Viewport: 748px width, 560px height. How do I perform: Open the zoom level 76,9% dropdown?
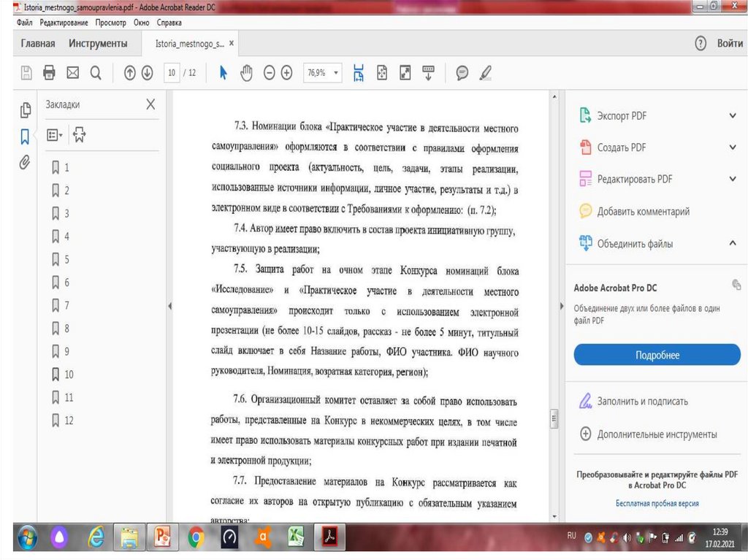(336, 72)
